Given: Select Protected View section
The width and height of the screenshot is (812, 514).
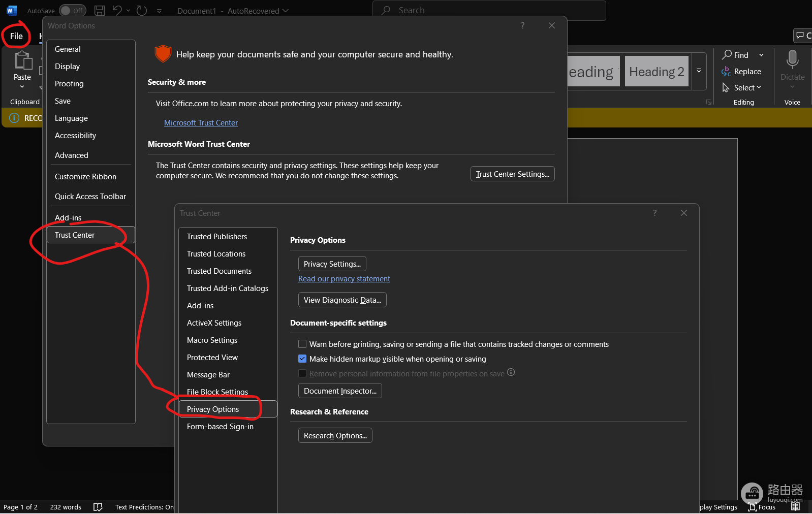Looking at the screenshot, I should 228,358.
